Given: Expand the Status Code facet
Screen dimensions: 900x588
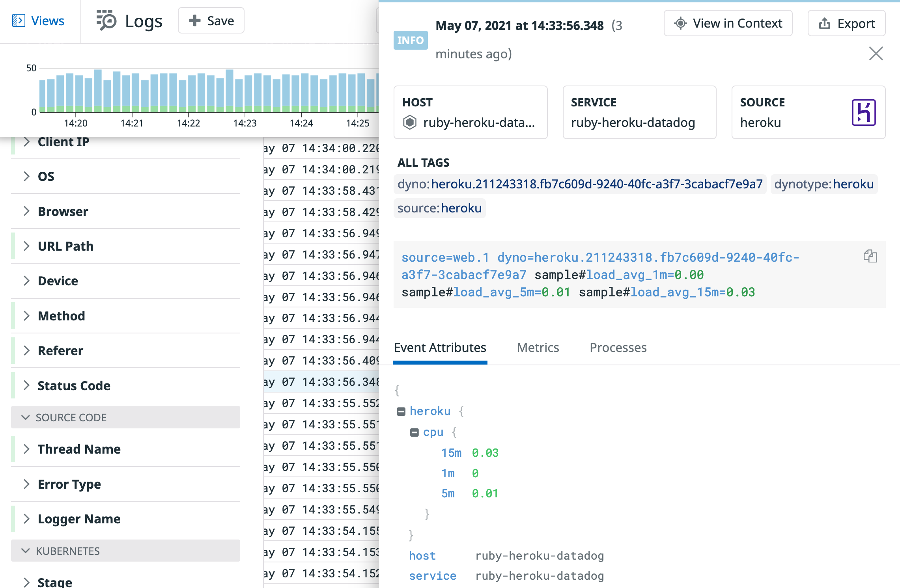Looking at the screenshot, I should click(x=26, y=385).
